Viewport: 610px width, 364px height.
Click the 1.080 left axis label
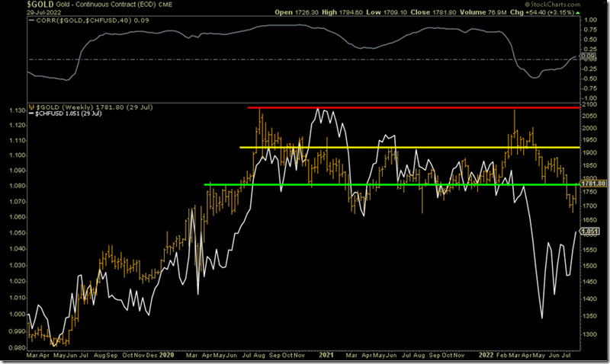tap(17, 186)
